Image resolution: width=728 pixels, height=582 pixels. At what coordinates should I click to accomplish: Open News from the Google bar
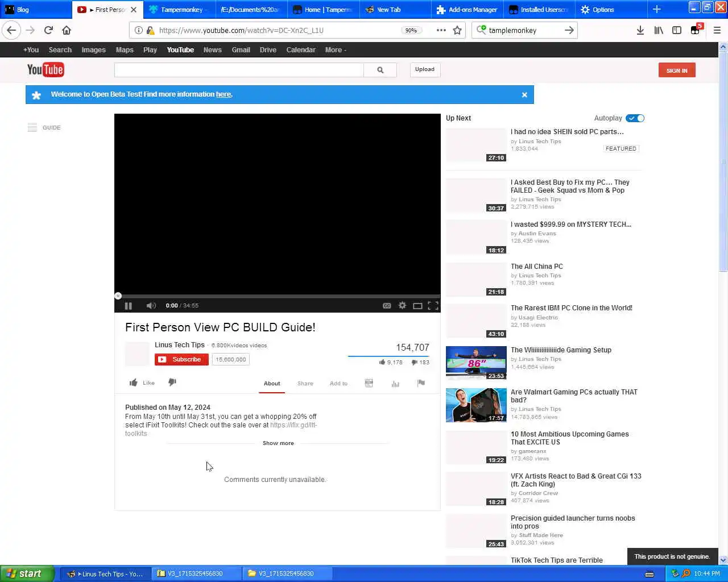213,50
